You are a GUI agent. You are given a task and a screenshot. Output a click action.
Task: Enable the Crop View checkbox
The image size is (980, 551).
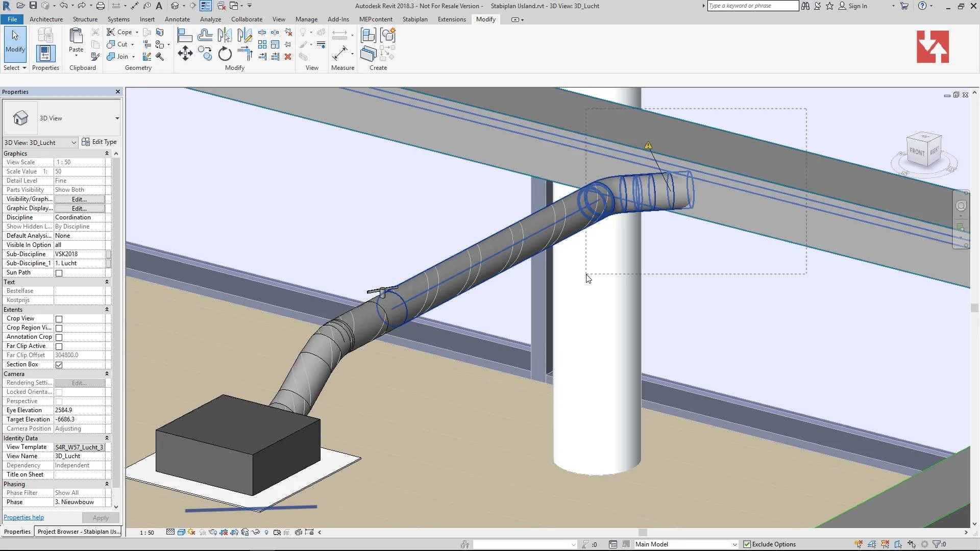(x=59, y=319)
